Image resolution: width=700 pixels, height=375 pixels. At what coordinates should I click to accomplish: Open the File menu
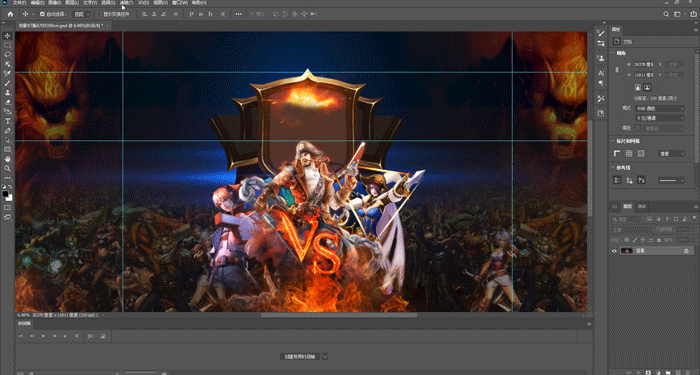(x=19, y=3)
